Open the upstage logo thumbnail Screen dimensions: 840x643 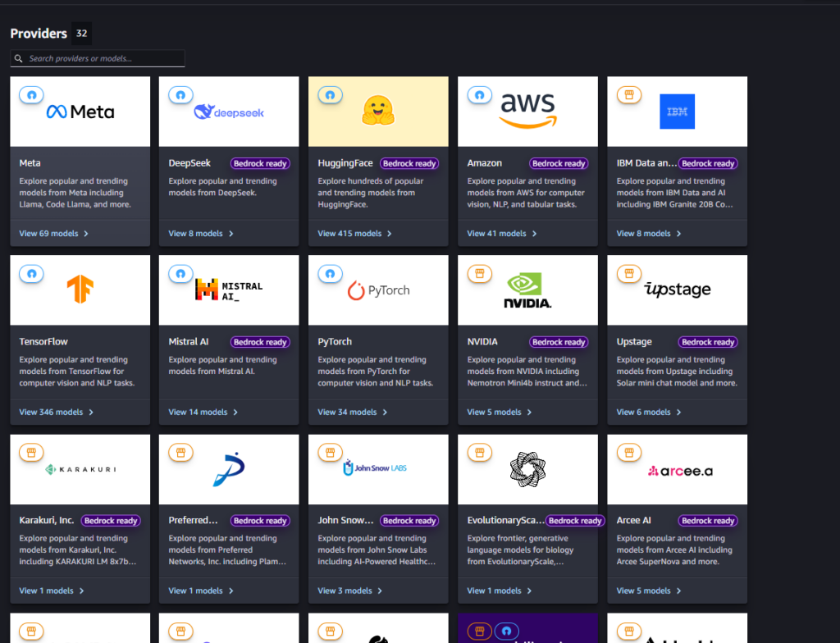(x=677, y=290)
